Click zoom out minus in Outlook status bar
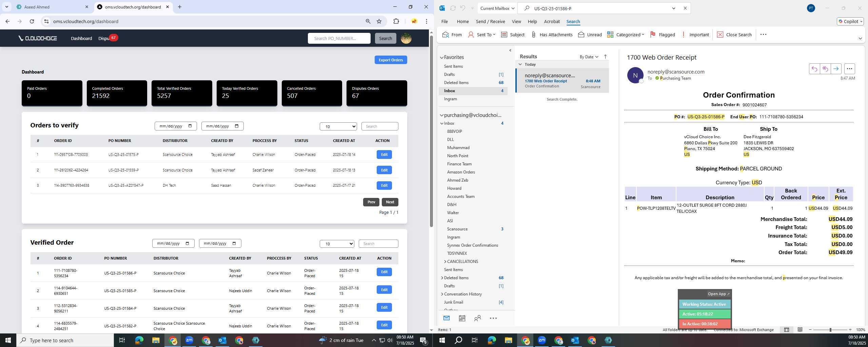 (810, 330)
